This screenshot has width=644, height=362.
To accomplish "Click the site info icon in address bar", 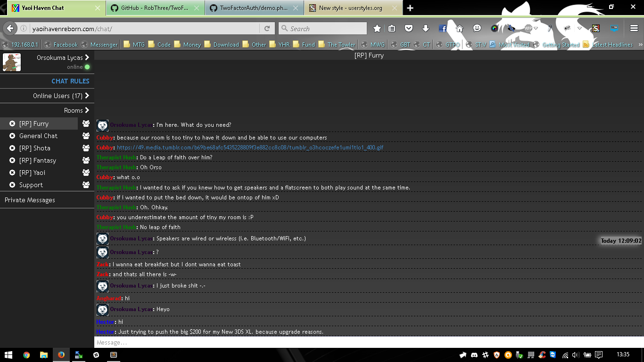I will coord(24,28).
